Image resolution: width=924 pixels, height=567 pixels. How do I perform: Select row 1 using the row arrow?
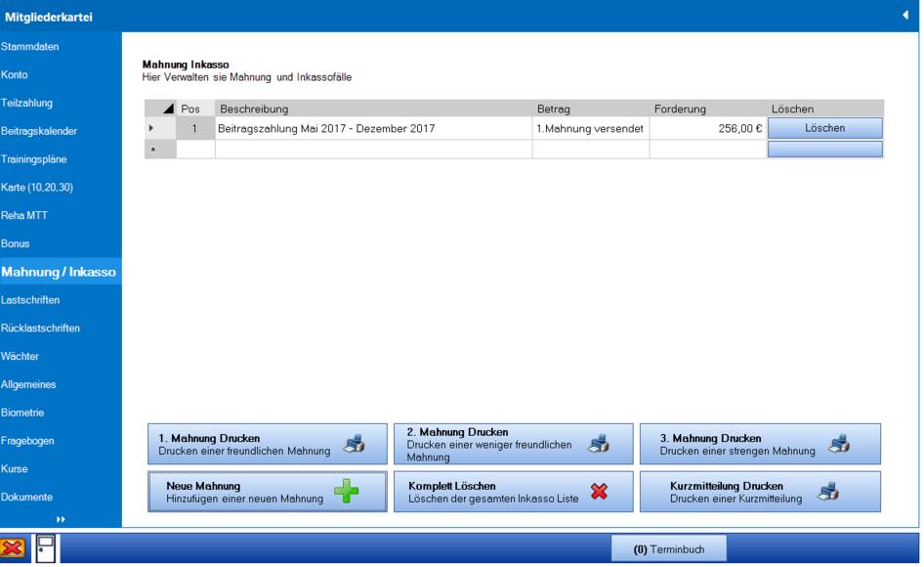[x=150, y=128]
